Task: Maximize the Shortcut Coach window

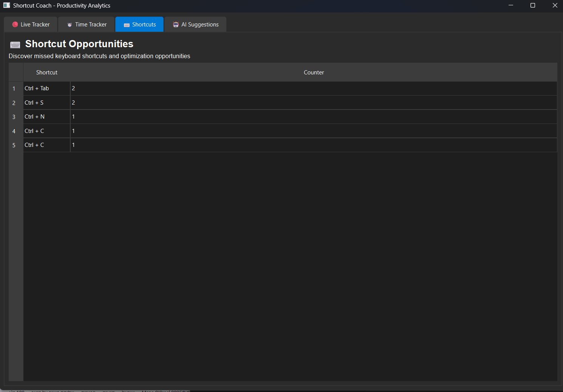Action: click(533, 5)
